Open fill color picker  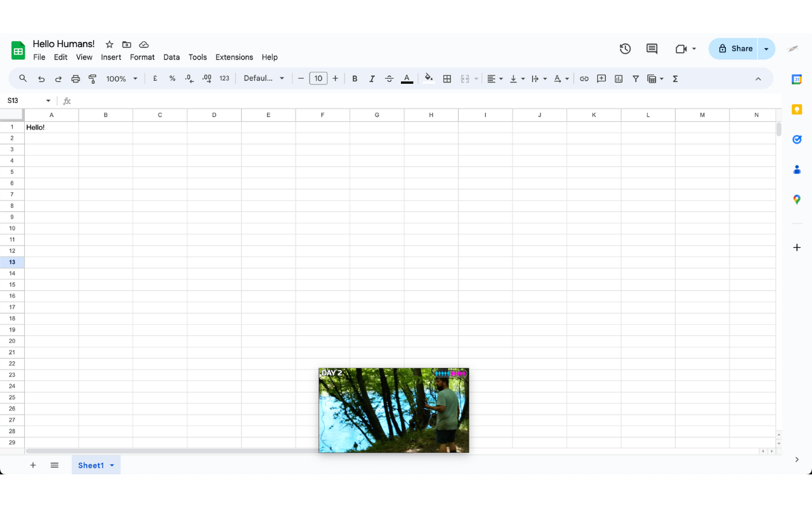coord(429,79)
